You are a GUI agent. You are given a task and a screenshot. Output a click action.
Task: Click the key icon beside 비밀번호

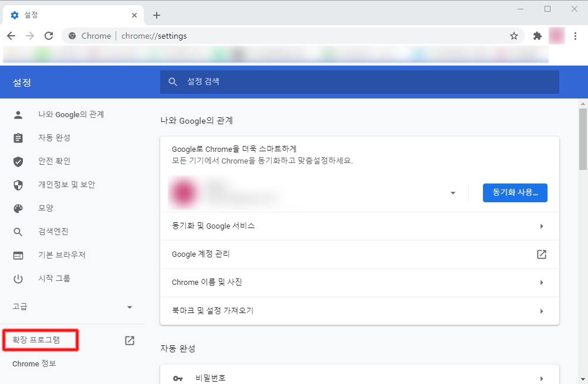(x=178, y=378)
